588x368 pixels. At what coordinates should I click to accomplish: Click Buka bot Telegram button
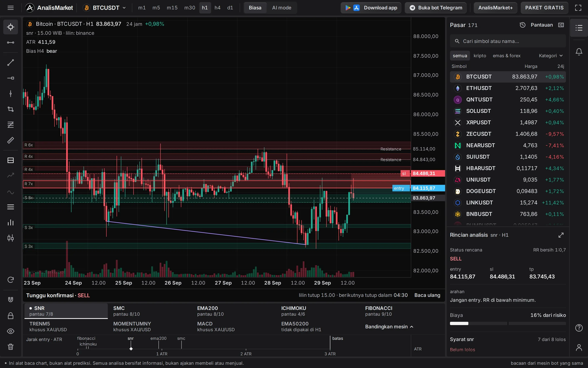(436, 8)
